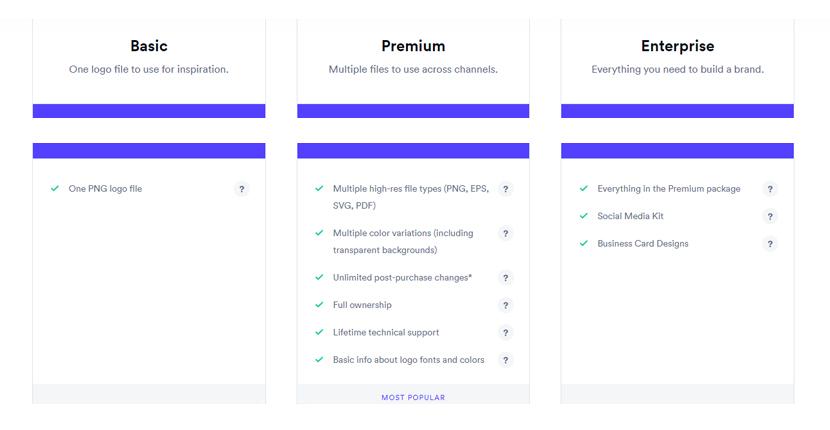This screenshot has width=830, height=430.
Task: Click purple bar above Premium feature list
Action: coord(413,150)
